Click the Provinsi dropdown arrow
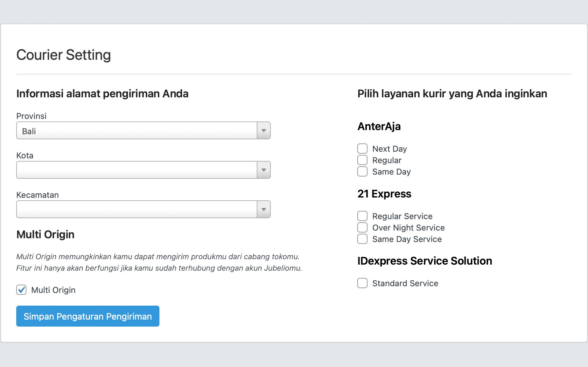The image size is (588, 367). (x=263, y=131)
